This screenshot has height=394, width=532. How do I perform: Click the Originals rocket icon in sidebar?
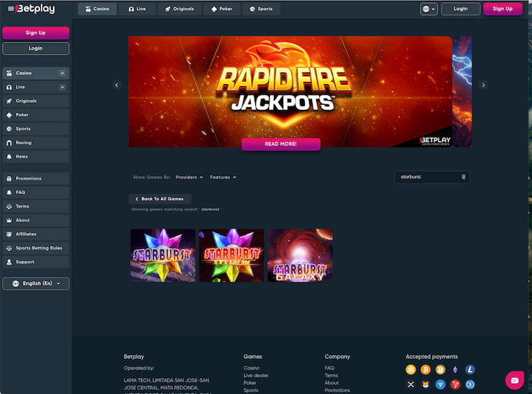[9, 101]
